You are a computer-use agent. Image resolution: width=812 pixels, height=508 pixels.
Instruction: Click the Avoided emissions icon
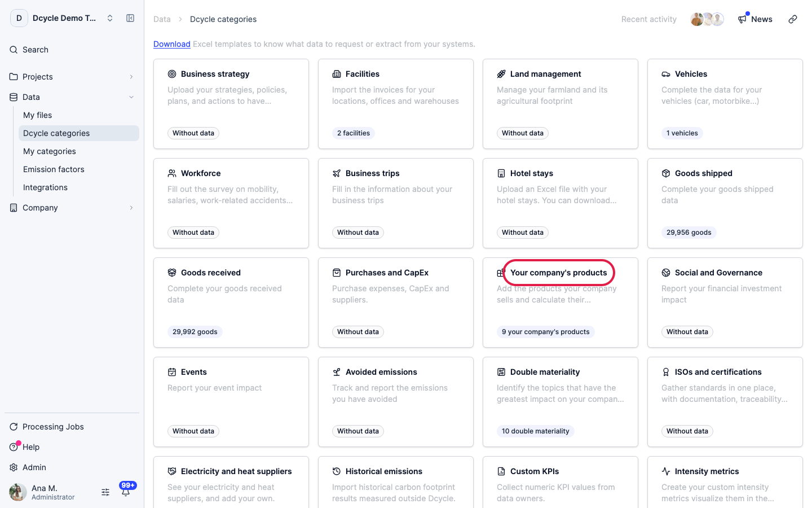pyautogui.click(x=337, y=372)
